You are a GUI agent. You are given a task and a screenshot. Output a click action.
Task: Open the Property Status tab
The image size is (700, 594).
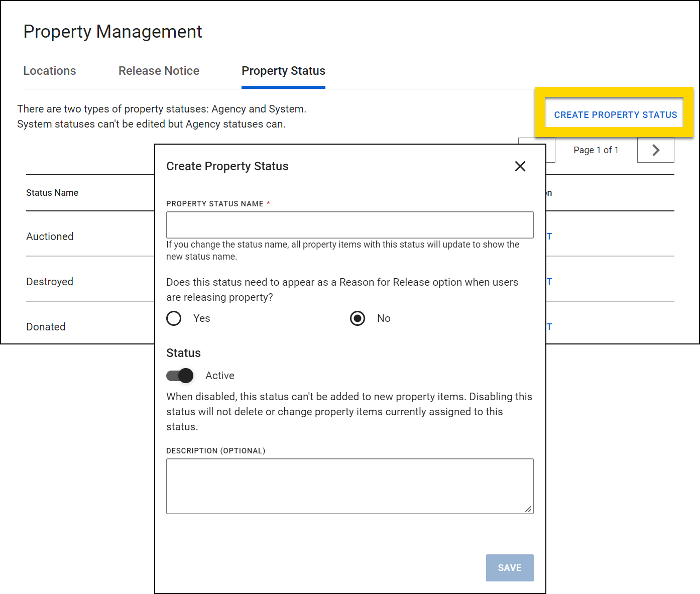[x=283, y=71]
